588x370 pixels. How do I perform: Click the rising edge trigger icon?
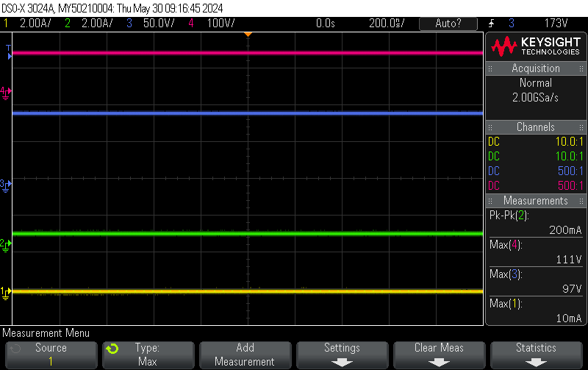(491, 24)
